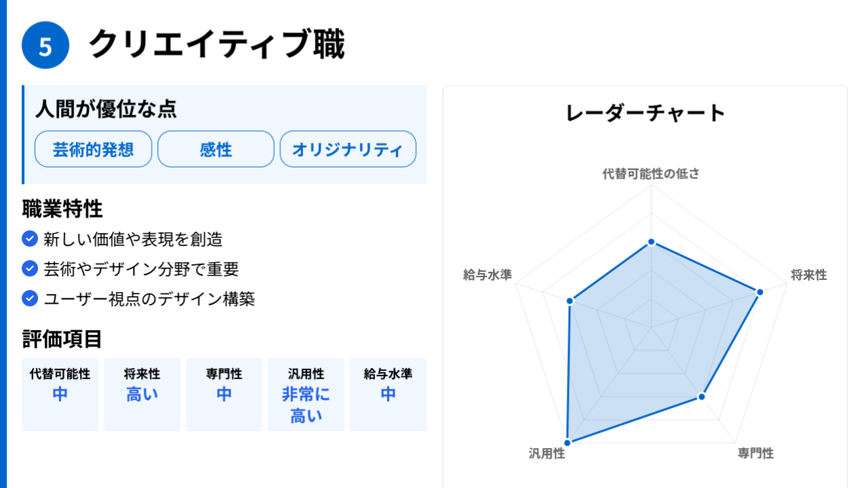The width and height of the screenshot is (868, 488).
Task: Click the 汎用性 非常に高い rating card
Action: click(306, 394)
